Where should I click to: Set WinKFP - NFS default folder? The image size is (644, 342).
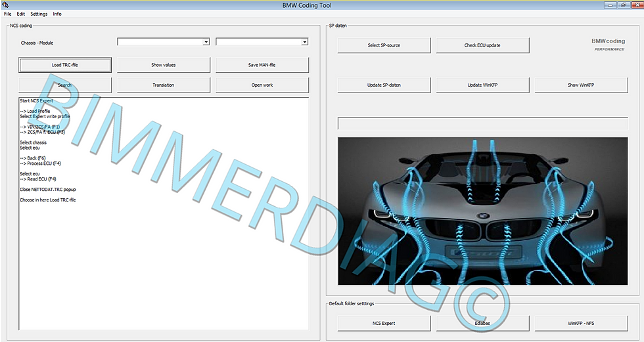[x=581, y=323]
